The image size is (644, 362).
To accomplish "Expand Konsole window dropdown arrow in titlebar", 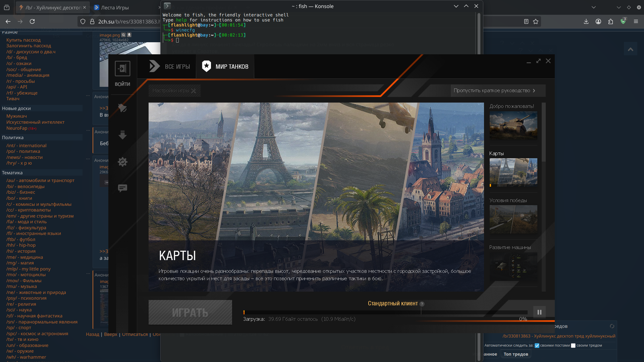I will 456,6.
